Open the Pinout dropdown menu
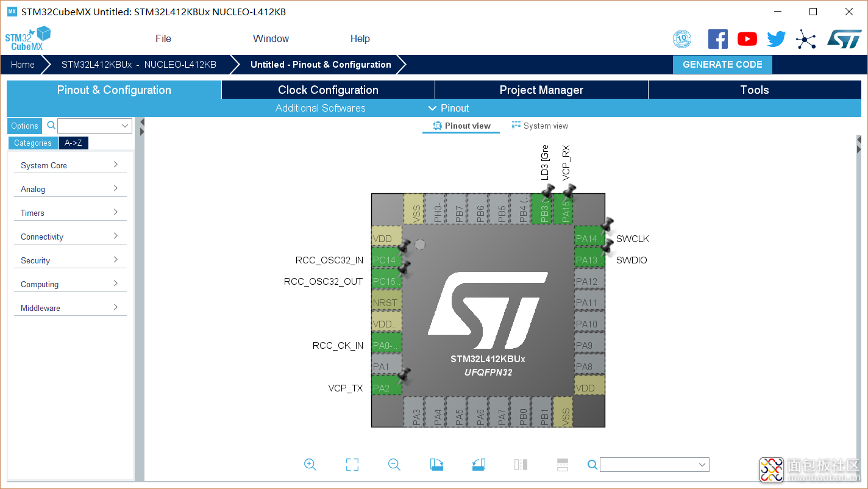The image size is (868, 489). pos(449,108)
